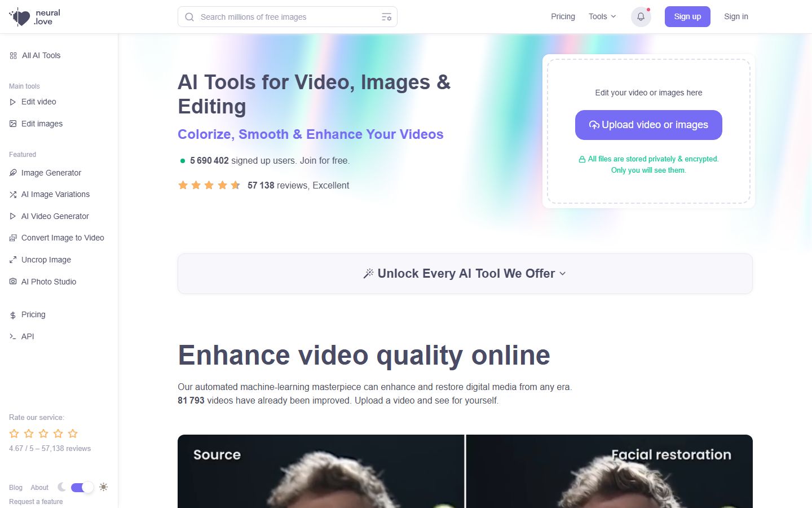
Task: Expand the Tools dropdown menu
Action: point(602,17)
